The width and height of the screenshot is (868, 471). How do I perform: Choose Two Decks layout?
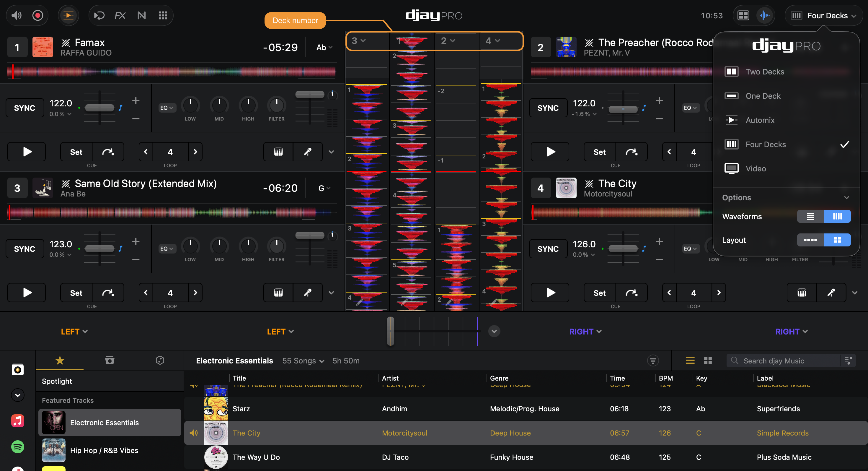pyautogui.click(x=765, y=72)
